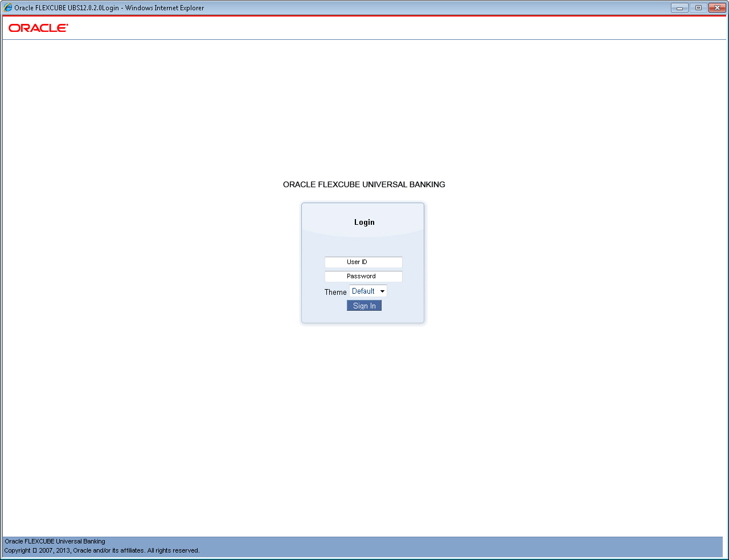Viewport: 729px width, 560px height.
Task: Click 'Oracle FLEXCUBE Universal Banking' footer text
Action: [x=55, y=541]
